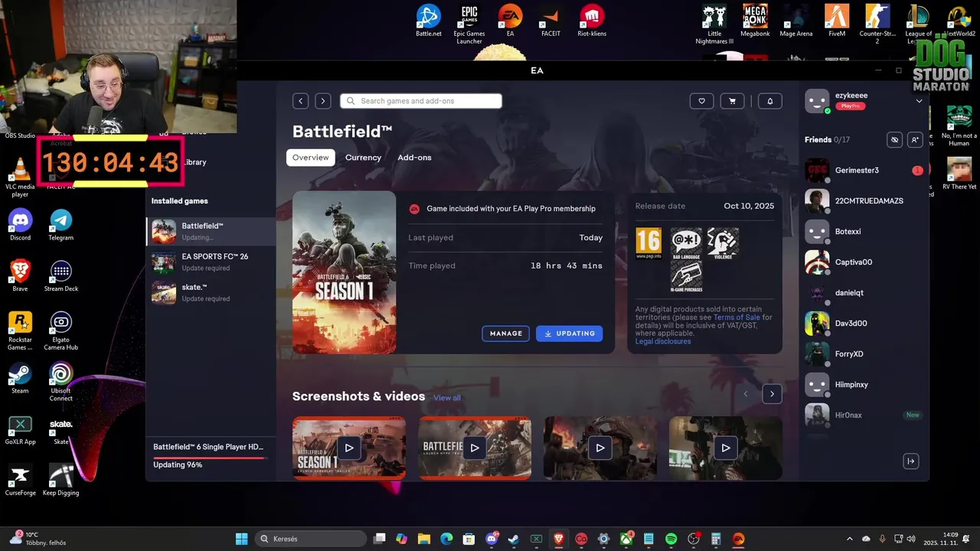Expand the ezykeeee account dropdown arrow
This screenshot has width=980, height=551.
point(920,101)
